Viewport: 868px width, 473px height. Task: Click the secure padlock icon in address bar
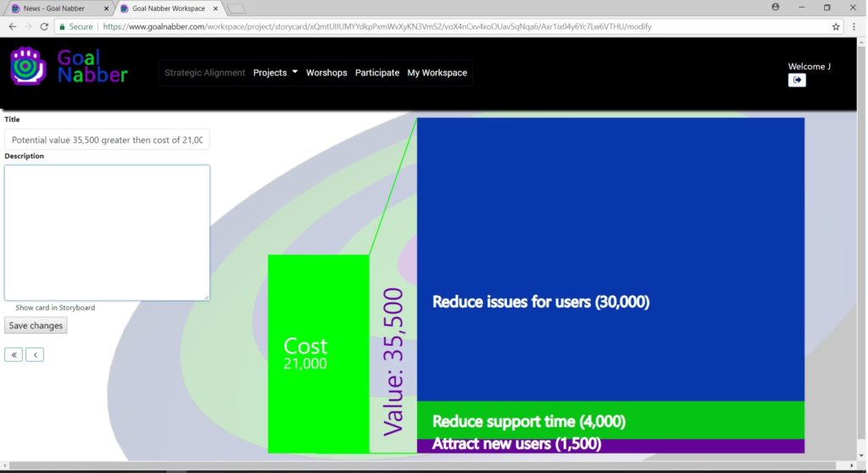62,26
